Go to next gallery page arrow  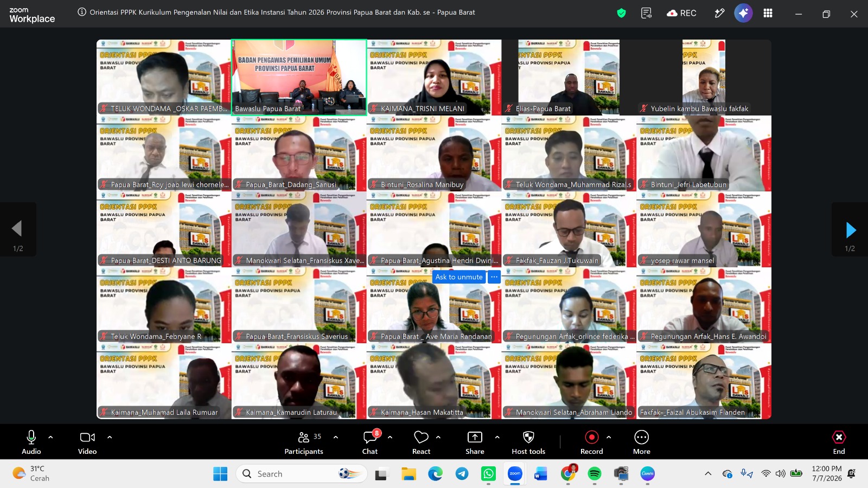(x=850, y=230)
